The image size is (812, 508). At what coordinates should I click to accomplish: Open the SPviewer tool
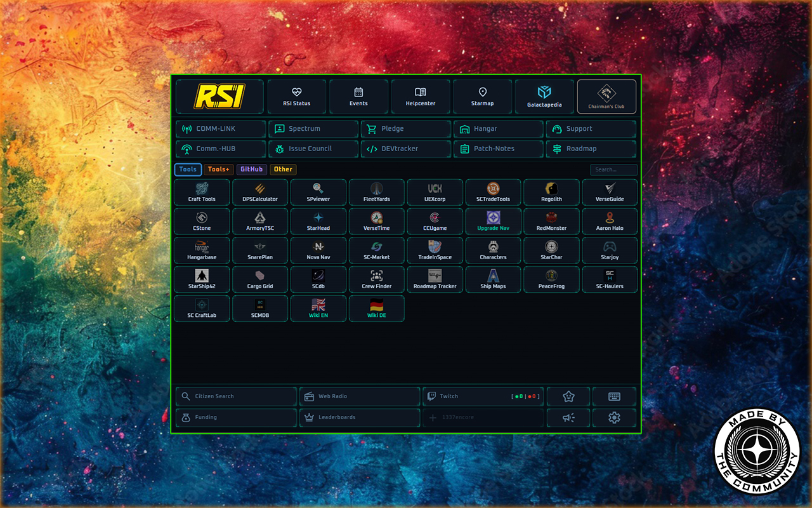(318, 192)
